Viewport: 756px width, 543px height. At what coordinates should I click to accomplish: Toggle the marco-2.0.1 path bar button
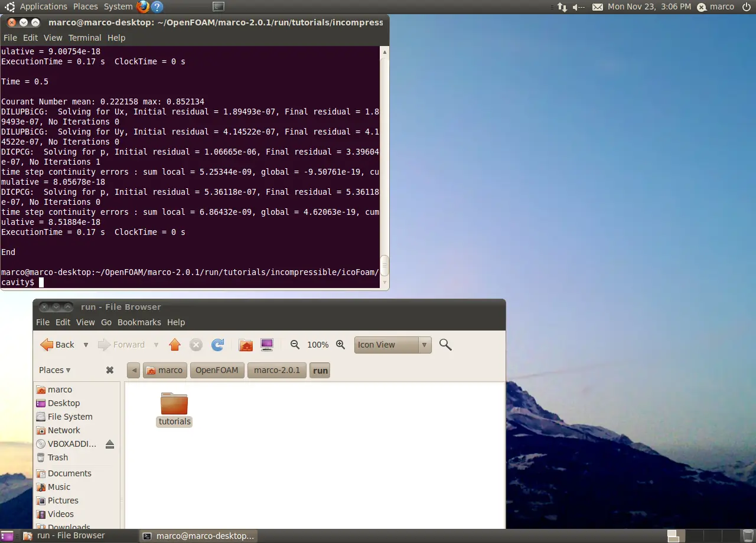(276, 370)
